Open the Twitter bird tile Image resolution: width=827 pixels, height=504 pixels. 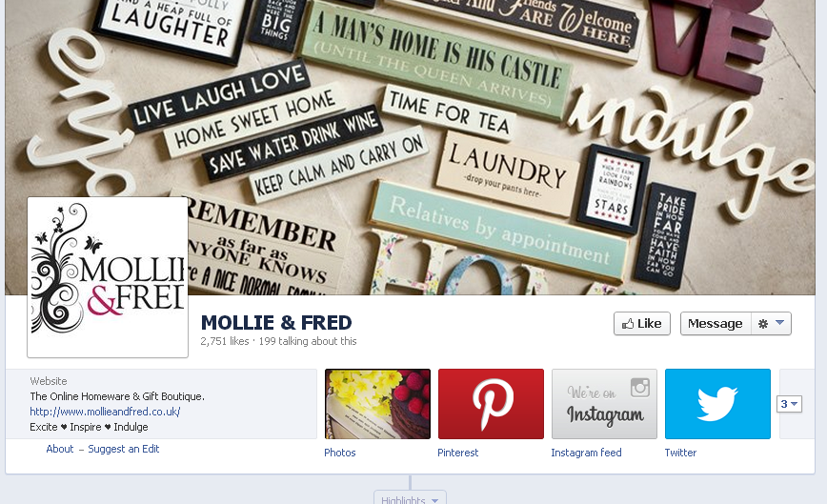[717, 404]
